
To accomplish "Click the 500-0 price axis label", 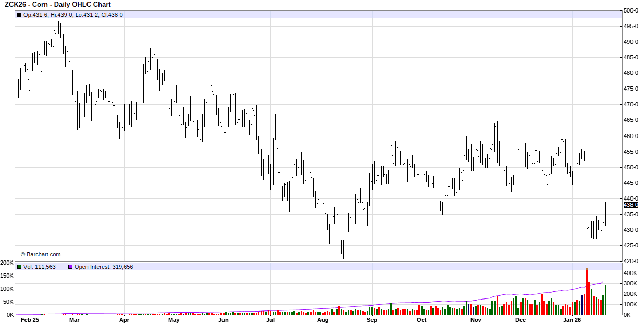I will pos(631,10).
